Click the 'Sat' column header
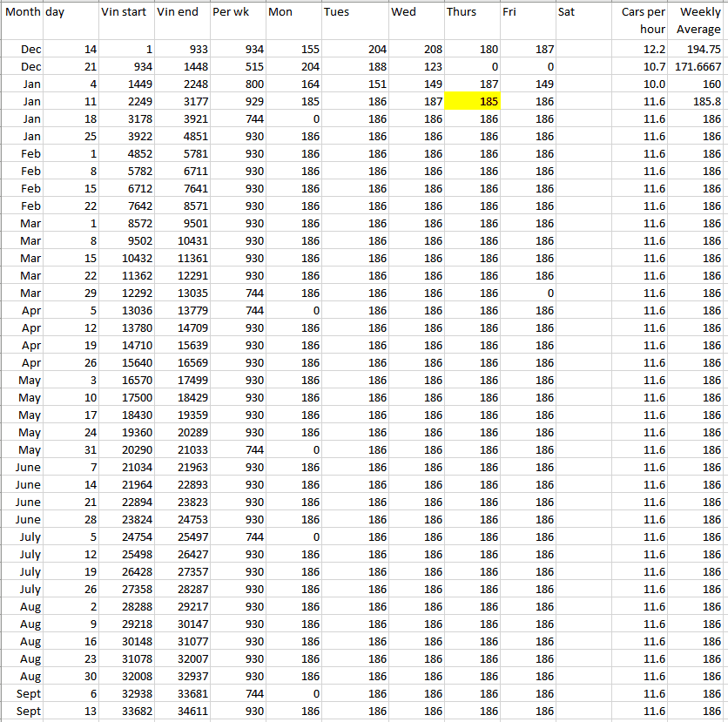The width and height of the screenshot is (728, 722). [x=585, y=13]
